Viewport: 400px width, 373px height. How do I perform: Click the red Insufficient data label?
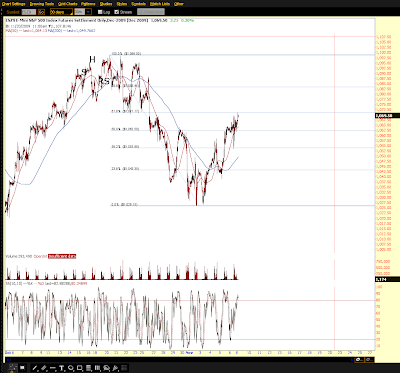(x=62, y=256)
